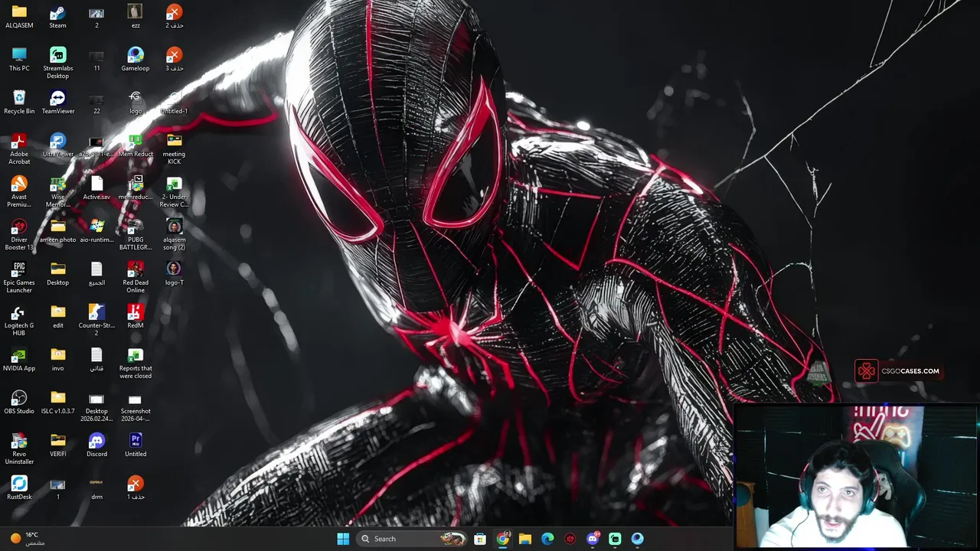Image resolution: width=980 pixels, height=551 pixels.
Task: Select the image thumbnail named 11
Action: coord(96,59)
